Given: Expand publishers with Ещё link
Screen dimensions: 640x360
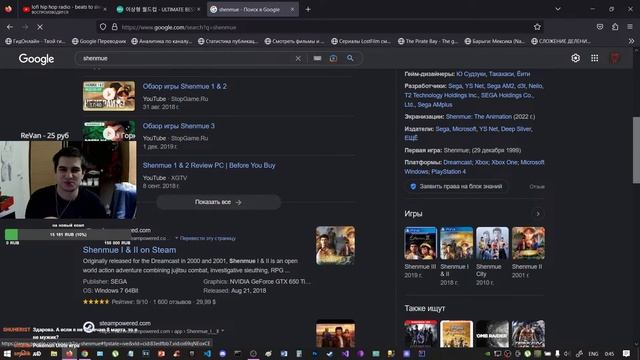Looking at the screenshot, I should (x=411, y=138).
